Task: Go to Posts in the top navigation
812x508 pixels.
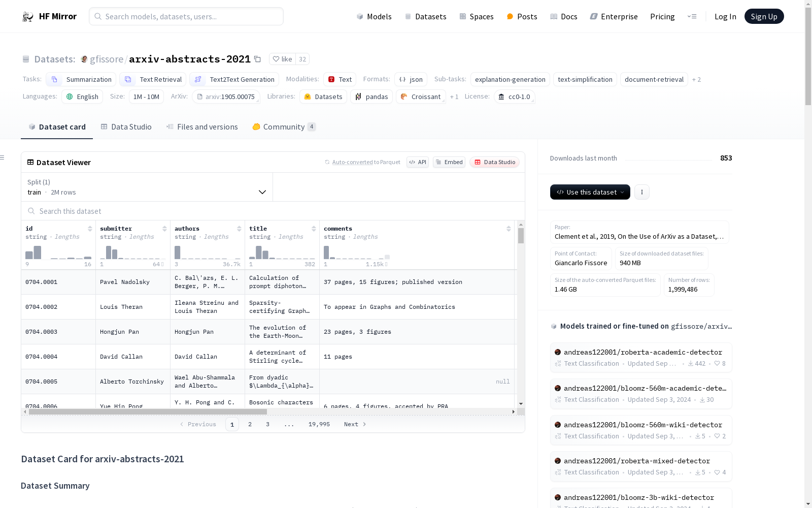Action: click(522, 16)
